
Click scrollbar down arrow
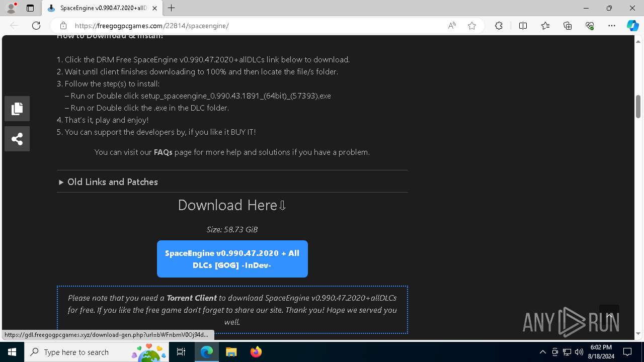pos(638,334)
